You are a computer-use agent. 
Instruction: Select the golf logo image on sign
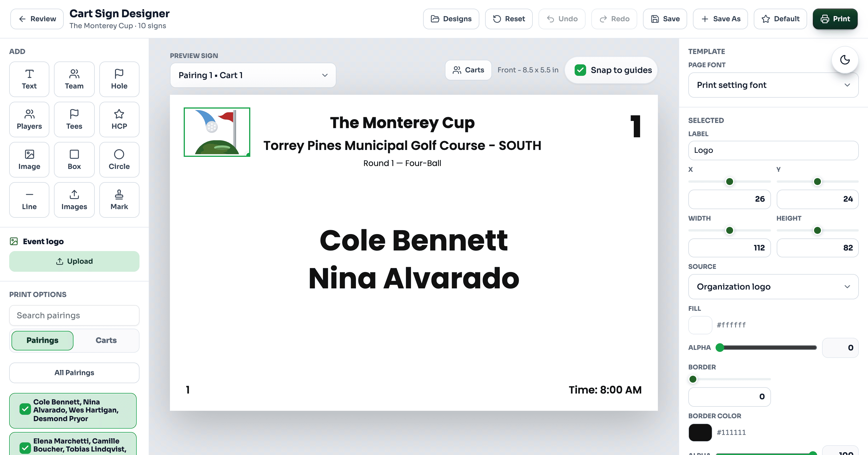point(217,132)
